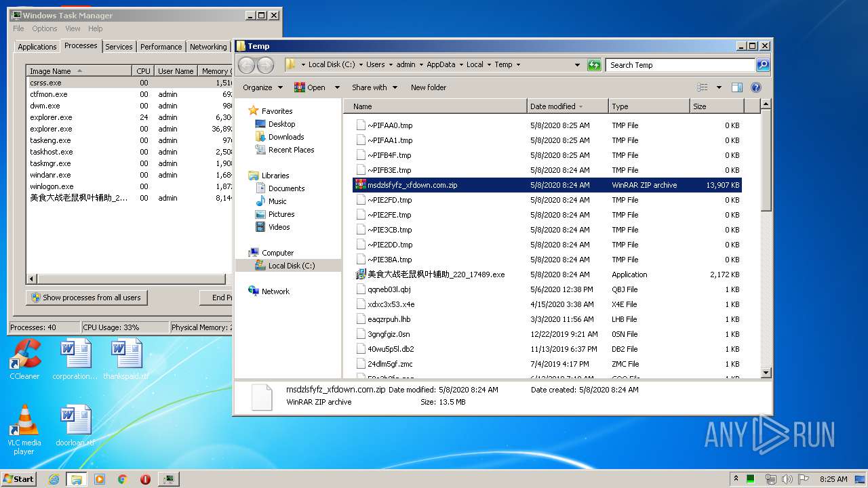The width and height of the screenshot is (868, 488).
Task: Open CCleaner desktop shortcut
Action: click(24, 360)
